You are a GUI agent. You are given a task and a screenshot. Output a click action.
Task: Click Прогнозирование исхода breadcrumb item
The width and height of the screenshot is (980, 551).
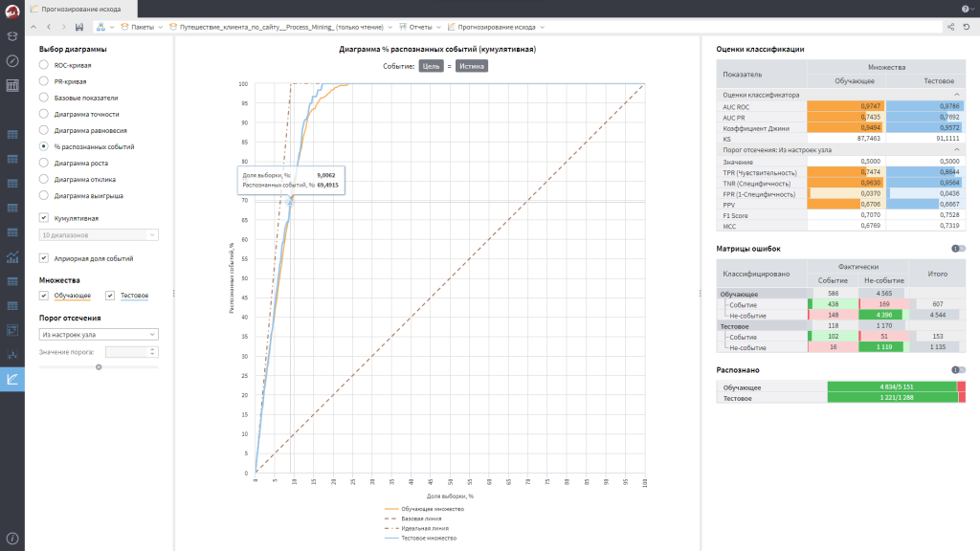click(x=491, y=27)
